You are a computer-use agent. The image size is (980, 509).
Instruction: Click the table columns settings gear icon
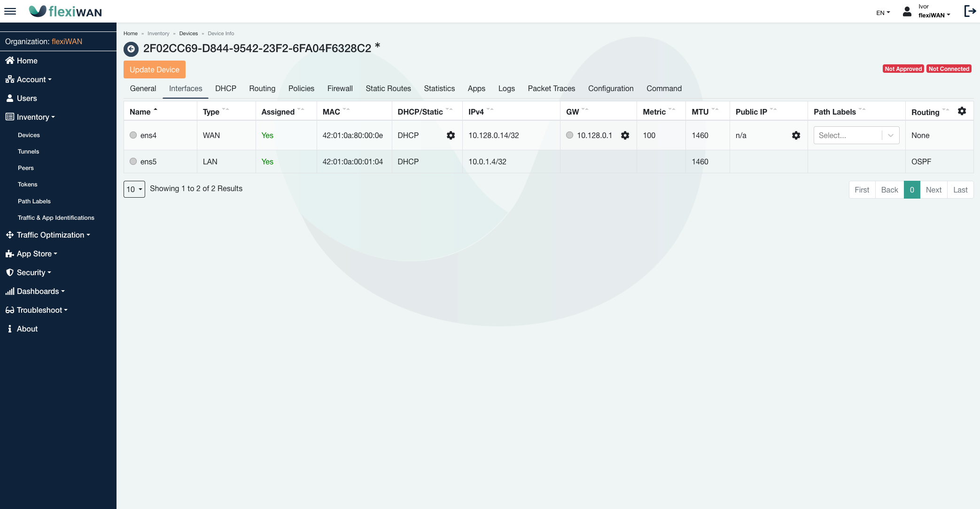962,111
